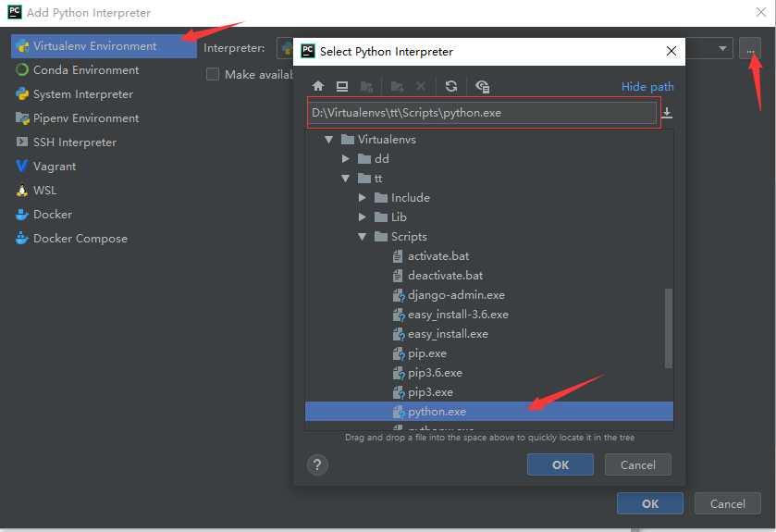Select pip.exe file
776x532 pixels.
426,353
